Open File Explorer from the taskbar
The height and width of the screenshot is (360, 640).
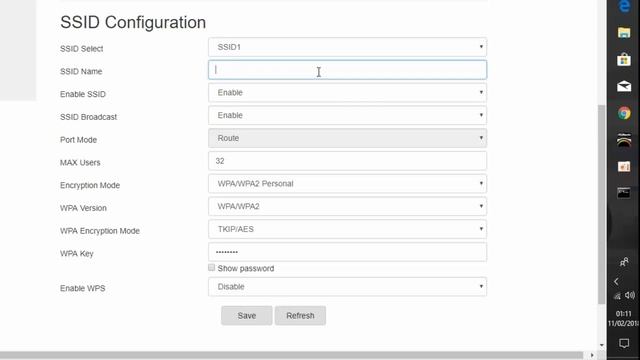click(624, 33)
